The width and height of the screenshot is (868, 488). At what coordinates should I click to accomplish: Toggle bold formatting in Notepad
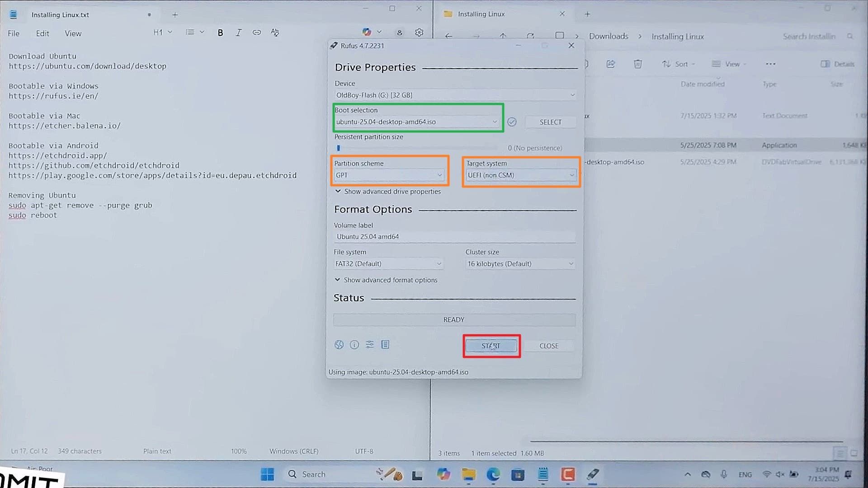pyautogui.click(x=220, y=33)
